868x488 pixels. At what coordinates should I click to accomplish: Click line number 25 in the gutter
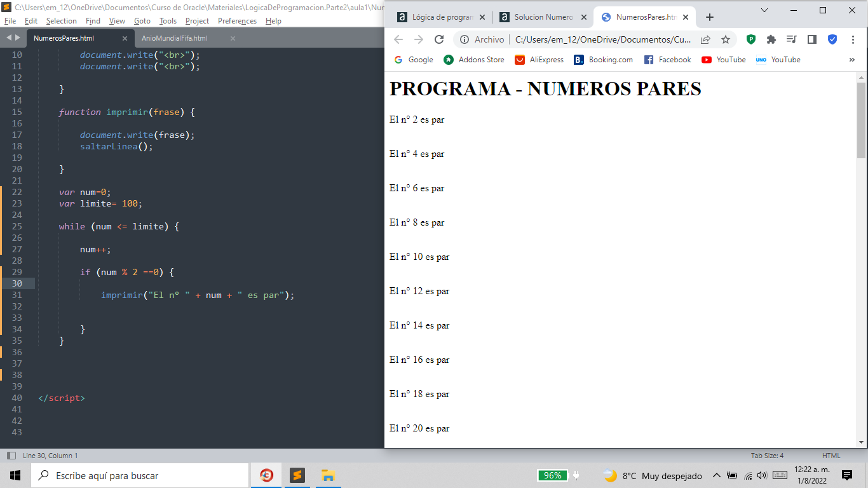coord(17,226)
